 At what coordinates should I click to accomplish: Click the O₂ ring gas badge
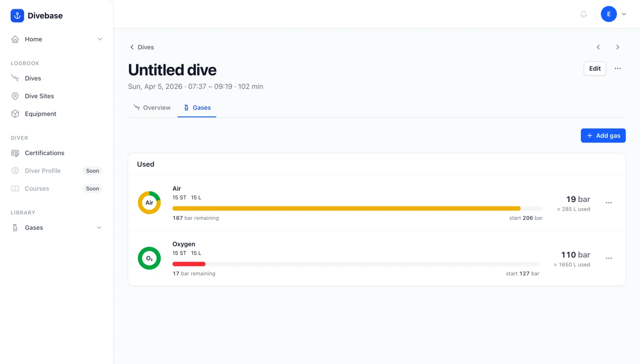[149, 258]
